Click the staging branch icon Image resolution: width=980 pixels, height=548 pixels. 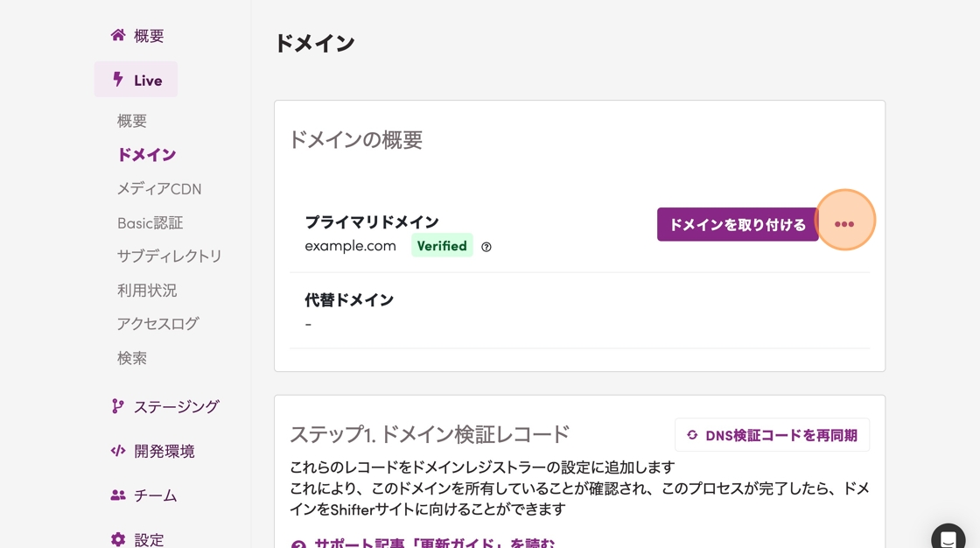(x=118, y=406)
